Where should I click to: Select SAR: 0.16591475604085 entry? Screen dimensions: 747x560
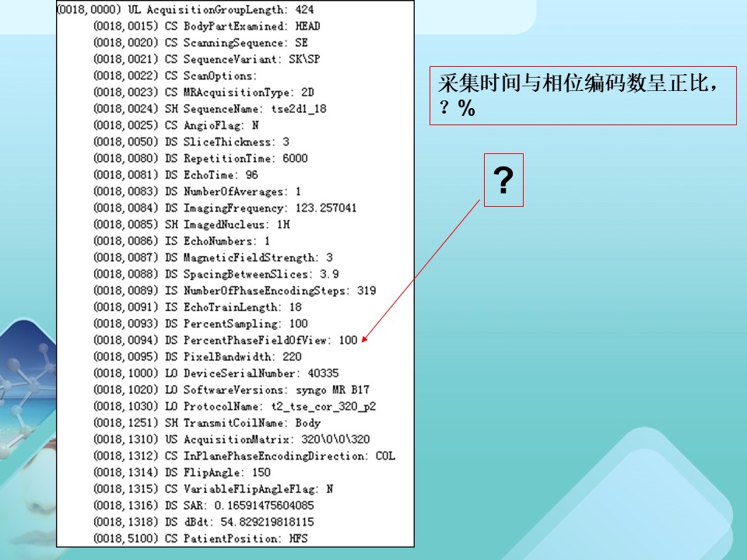point(204,506)
